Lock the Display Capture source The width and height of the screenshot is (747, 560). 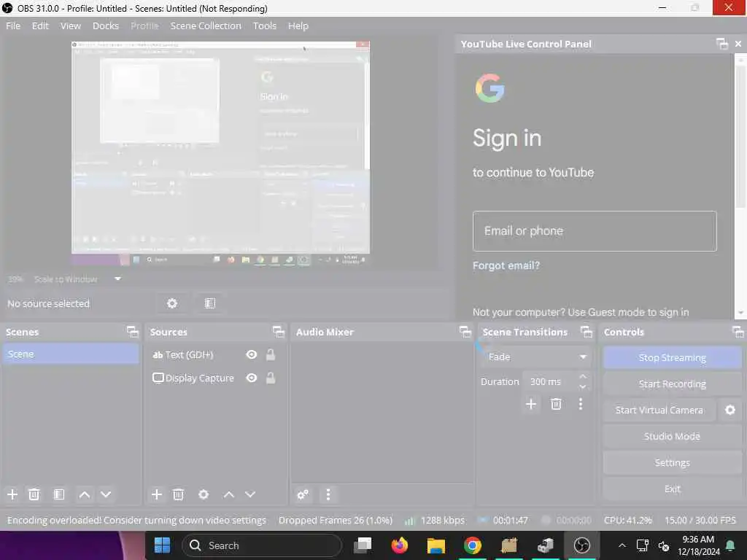[271, 378]
